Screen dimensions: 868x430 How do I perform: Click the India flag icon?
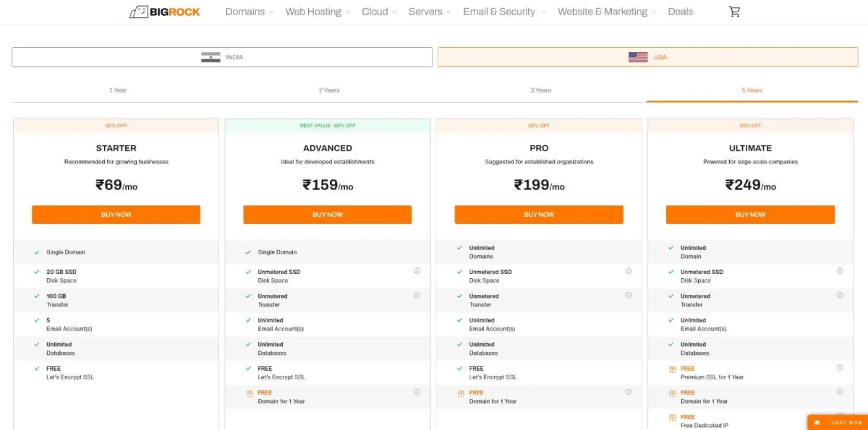(x=210, y=57)
